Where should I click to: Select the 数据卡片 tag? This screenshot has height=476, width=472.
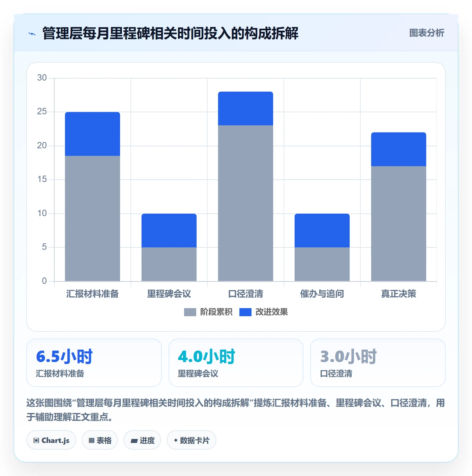pos(191,440)
